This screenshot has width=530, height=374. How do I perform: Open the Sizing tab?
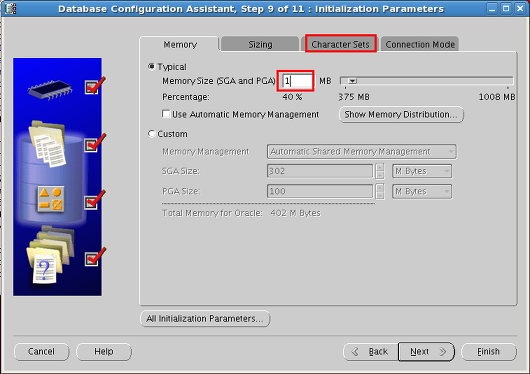coord(260,44)
